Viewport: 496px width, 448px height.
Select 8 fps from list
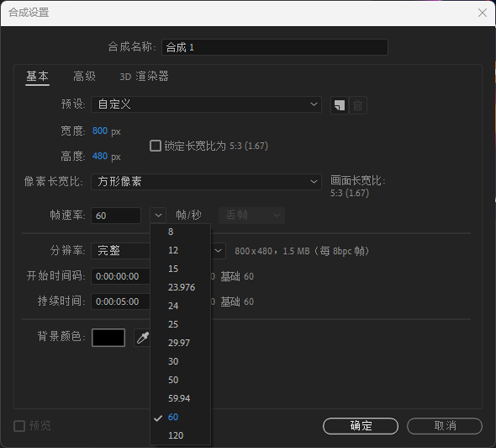(180, 232)
